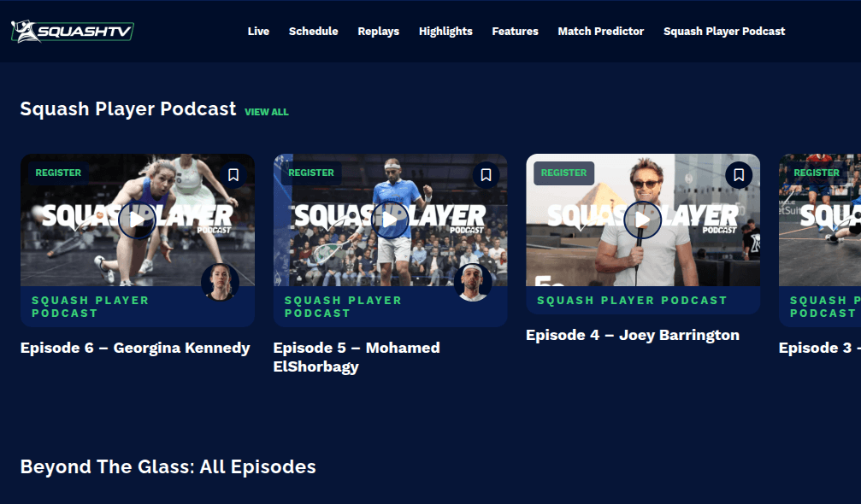Click Squash Player Podcast nav link
Screen dimensions: 861x504
(723, 32)
